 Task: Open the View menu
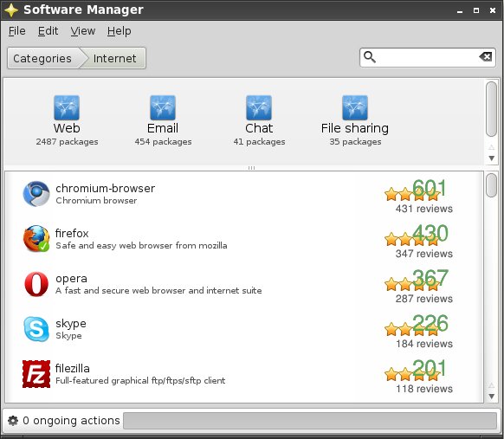click(x=83, y=31)
